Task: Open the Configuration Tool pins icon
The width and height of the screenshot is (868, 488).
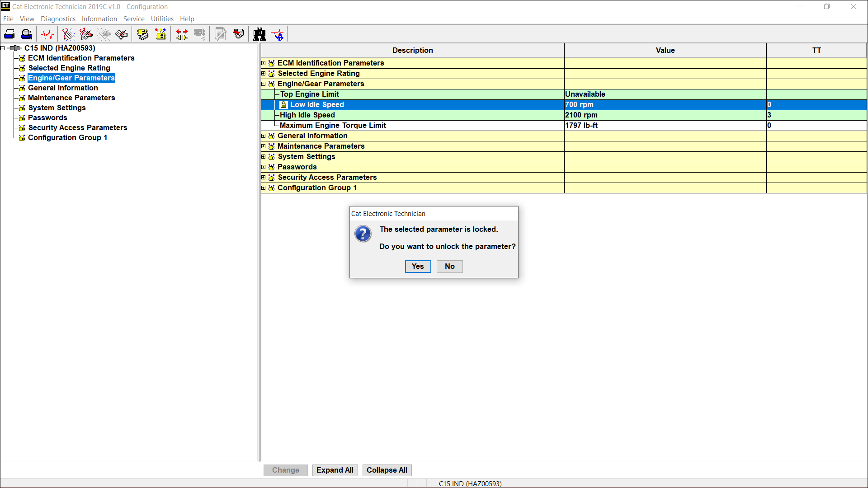Action: click(160, 34)
